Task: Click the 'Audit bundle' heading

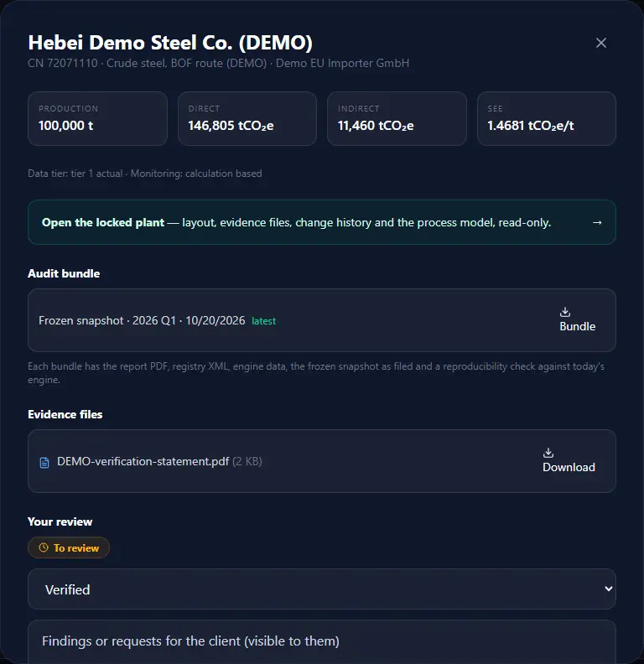Action: click(64, 273)
